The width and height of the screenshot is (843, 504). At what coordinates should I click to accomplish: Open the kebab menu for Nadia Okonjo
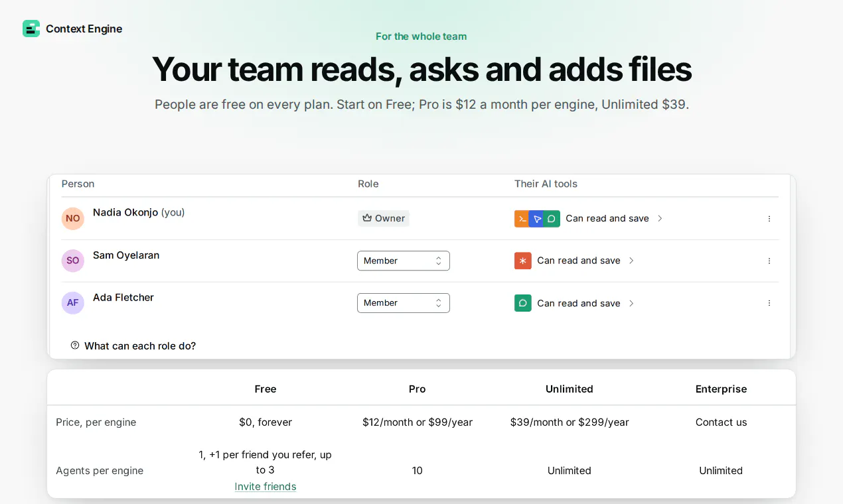(769, 219)
